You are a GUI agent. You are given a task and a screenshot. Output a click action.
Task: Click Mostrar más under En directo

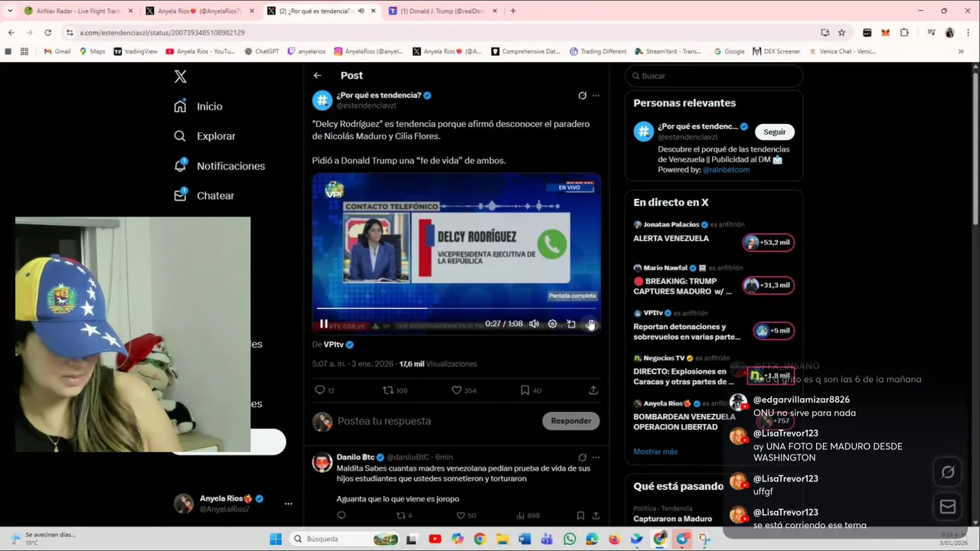pos(655,452)
